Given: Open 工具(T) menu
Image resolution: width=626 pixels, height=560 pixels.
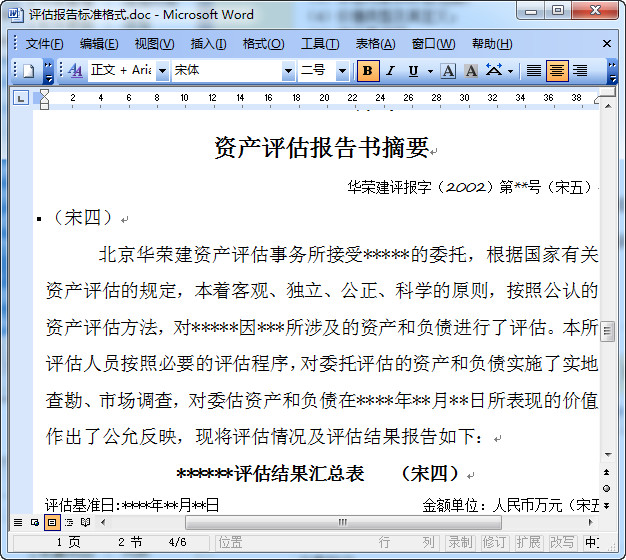Looking at the screenshot, I should pos(320,44).
